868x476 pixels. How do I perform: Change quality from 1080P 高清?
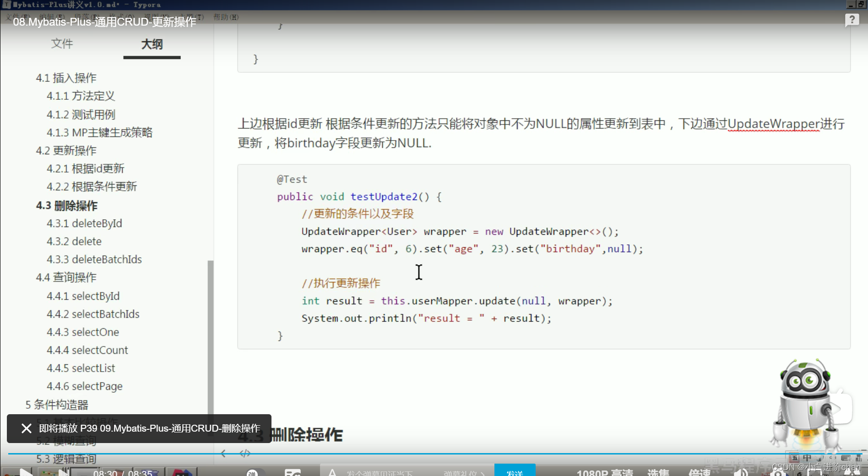(605, 472)
